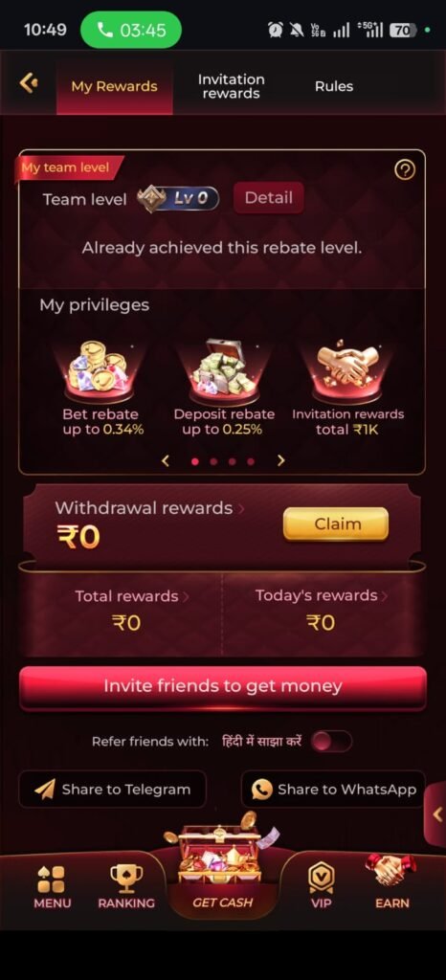The height and width of the screenshot is (980, 446).
Task: Open the team level help question mark
Action: [405, 169]
